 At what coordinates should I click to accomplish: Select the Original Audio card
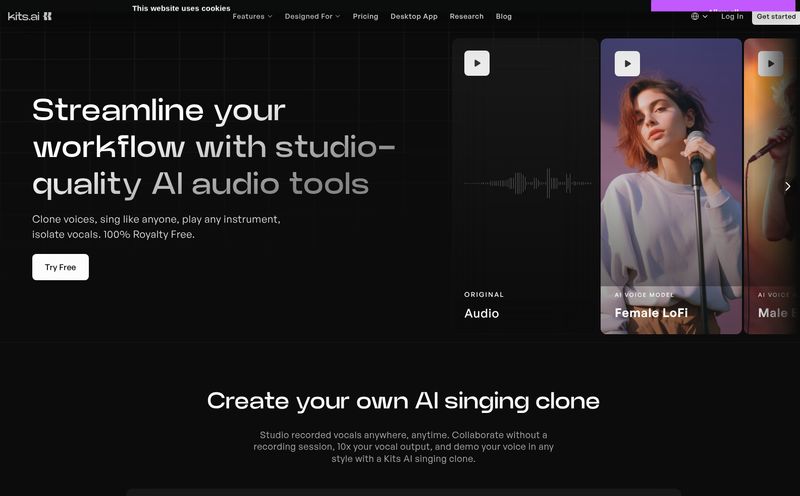(525, 186)
